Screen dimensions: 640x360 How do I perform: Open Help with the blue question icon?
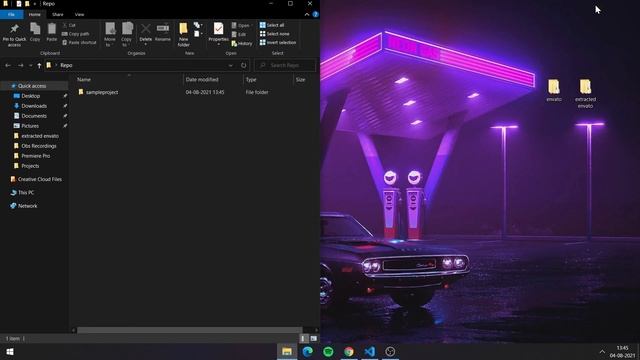(316, 14)
